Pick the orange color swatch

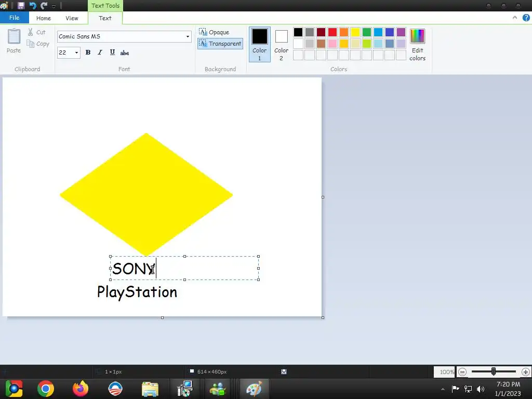pyautogui.click(x=344, y=32)
